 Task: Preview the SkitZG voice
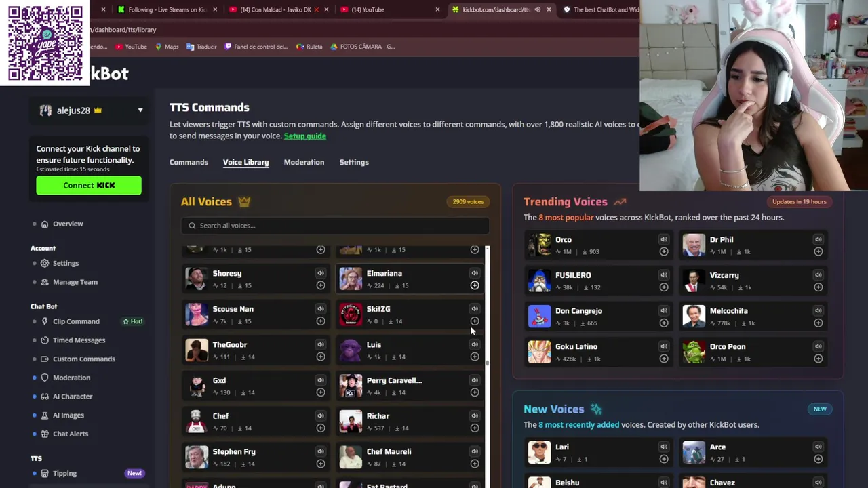[475, 309]
